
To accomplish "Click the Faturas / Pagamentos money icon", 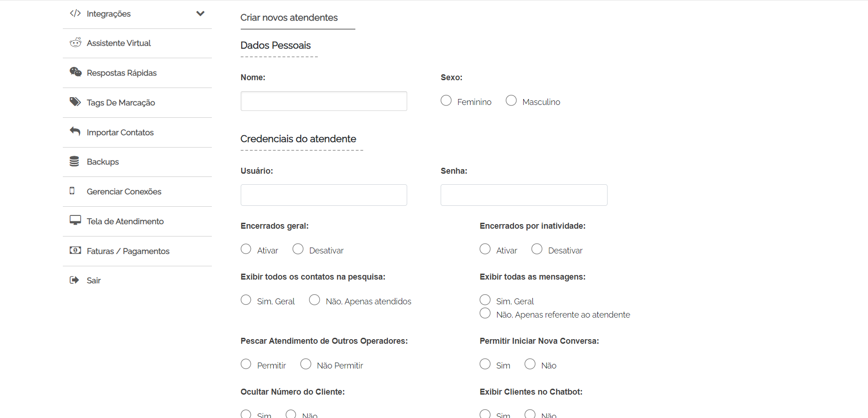I will (75, 250).
